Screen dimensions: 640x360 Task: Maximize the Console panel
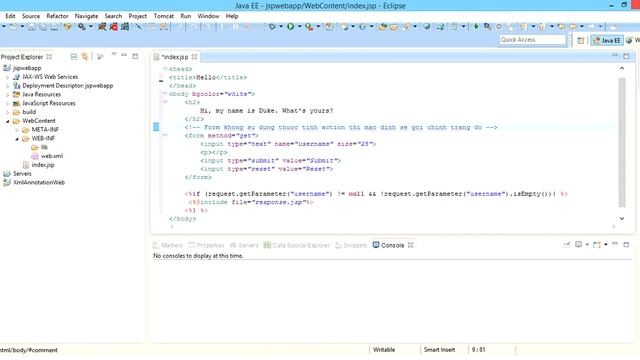click(x=626, y=244)
